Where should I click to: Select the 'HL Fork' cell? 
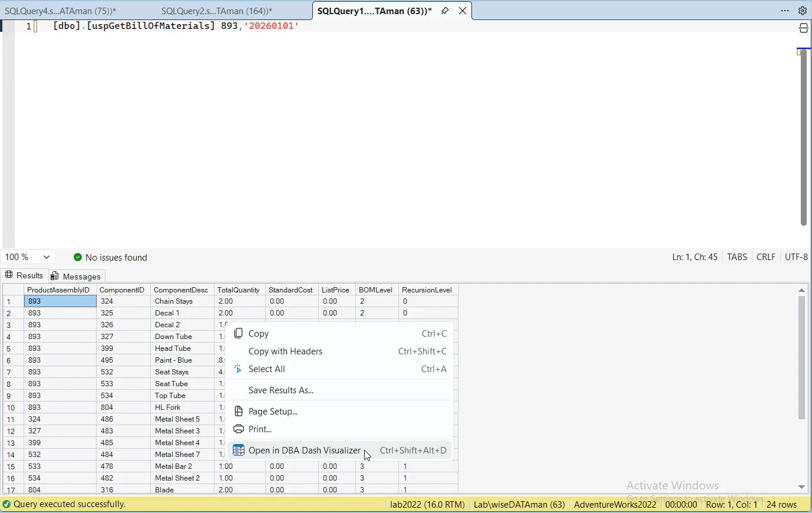click(x=182, y=407)
